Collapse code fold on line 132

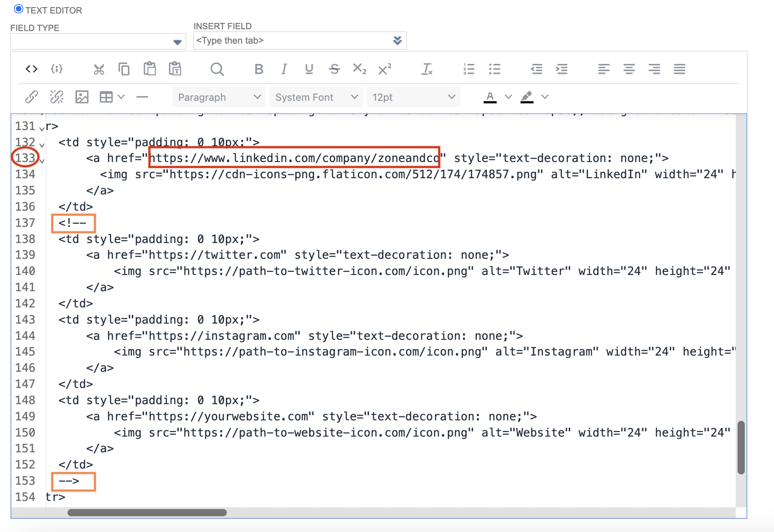pos(42,145)
